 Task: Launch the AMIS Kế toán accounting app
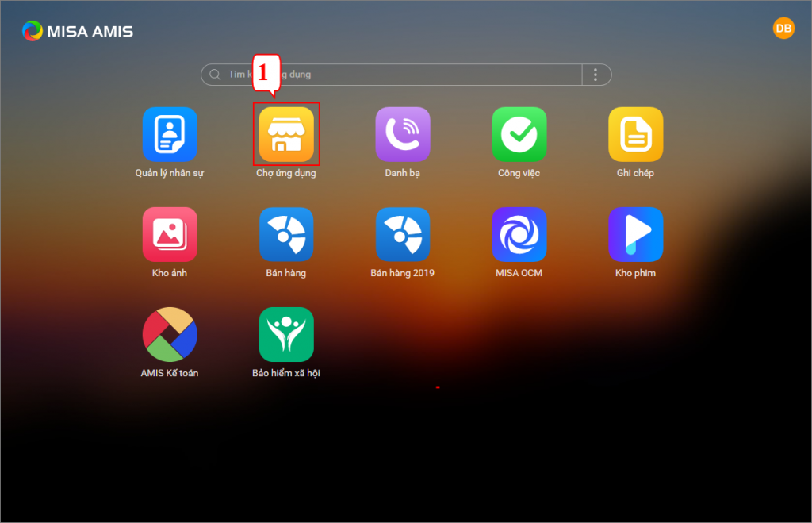click(170, 334)
